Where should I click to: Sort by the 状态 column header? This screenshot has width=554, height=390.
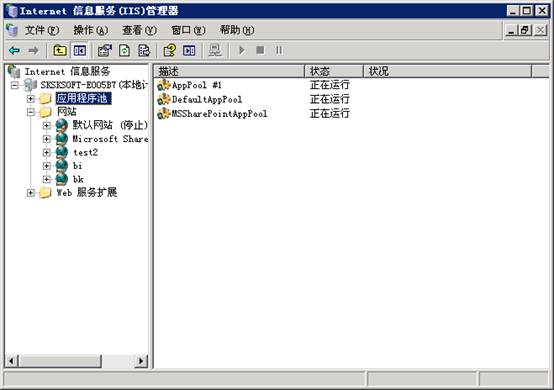pyautogui.click(x=334, y=71)
